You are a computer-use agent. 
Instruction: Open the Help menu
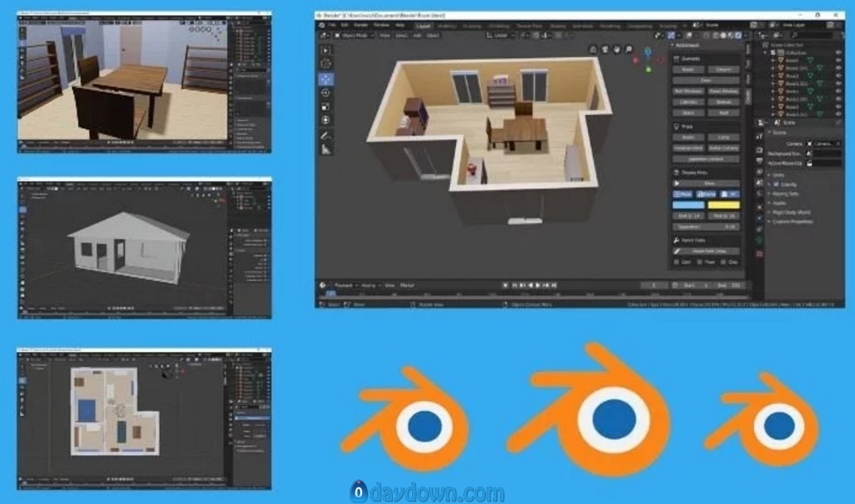point(400,25)
